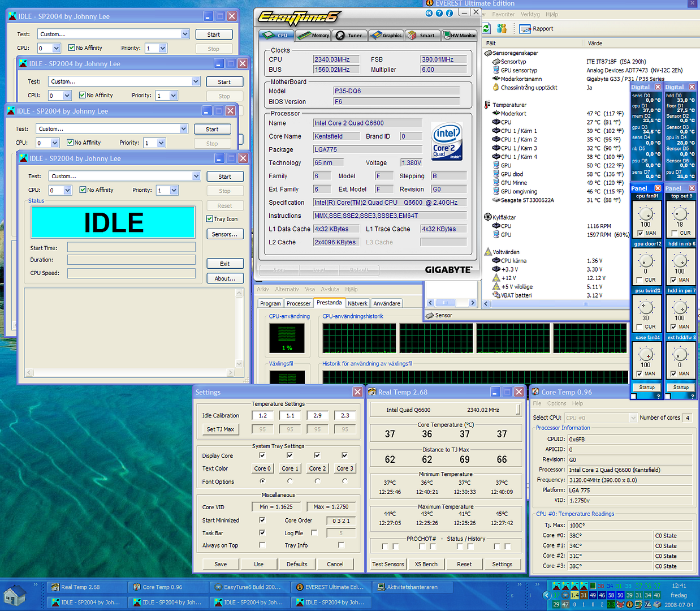Click Idle Calibration field showing 2.9

318,415
